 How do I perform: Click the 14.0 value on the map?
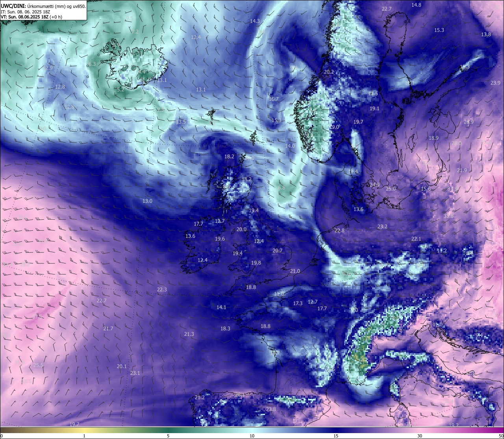[x=290, y=146]
